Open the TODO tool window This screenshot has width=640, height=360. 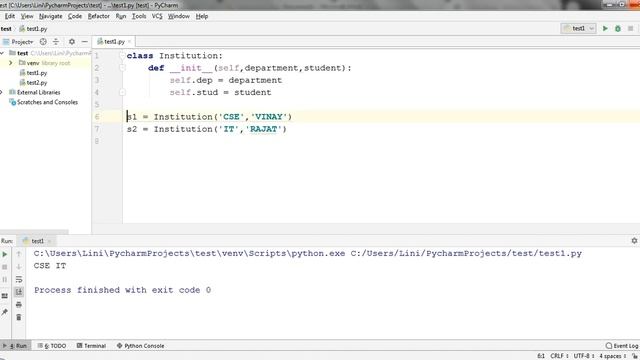[x=52, y=346]
